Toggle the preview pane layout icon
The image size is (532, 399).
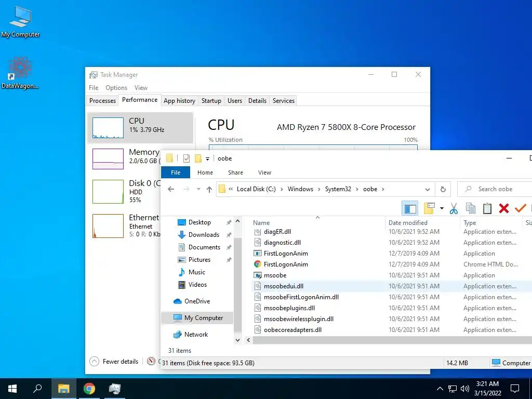[x=410, y=208]
